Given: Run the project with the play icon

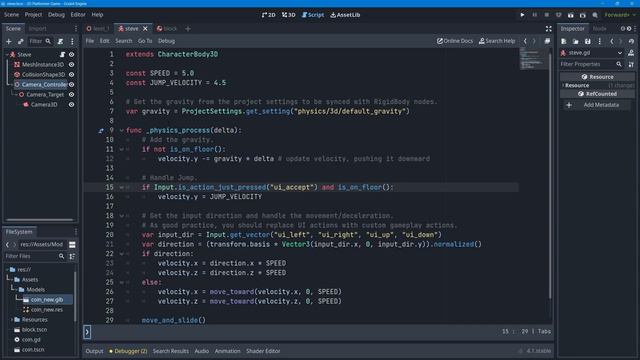Looking at the screenshot, I should tap(522, 15).
